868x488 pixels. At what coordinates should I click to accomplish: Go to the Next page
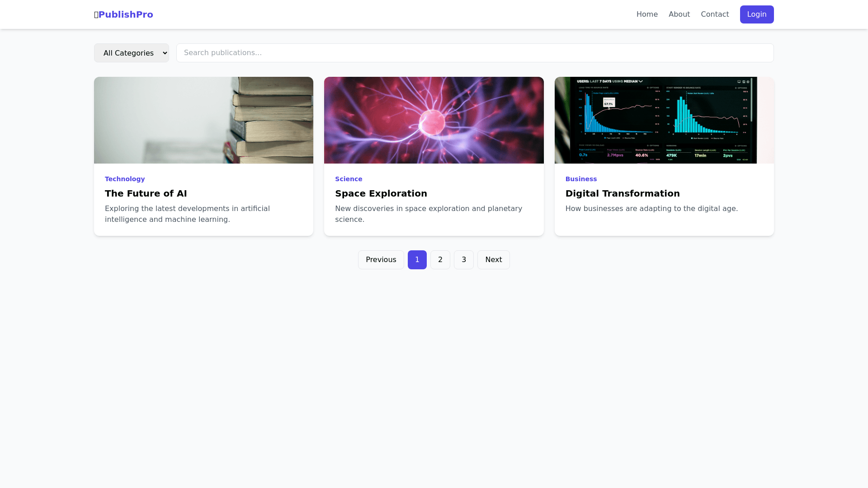(493, 260)
